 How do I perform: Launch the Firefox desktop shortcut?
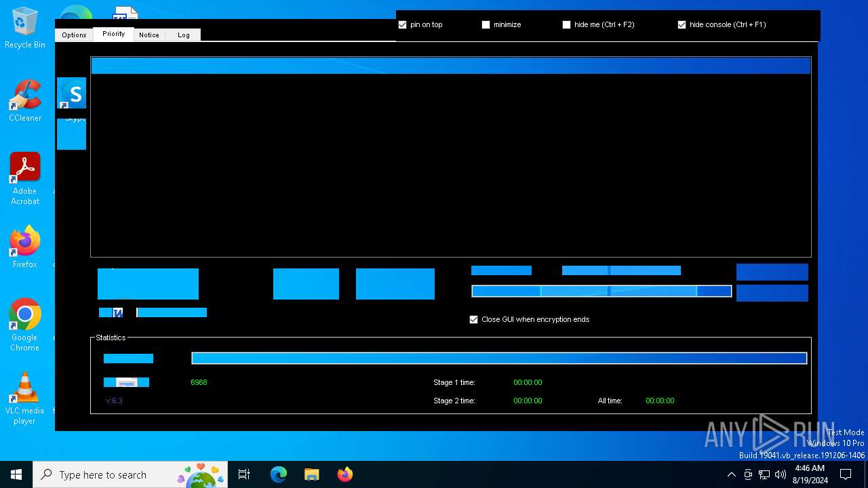pos(25,247)
